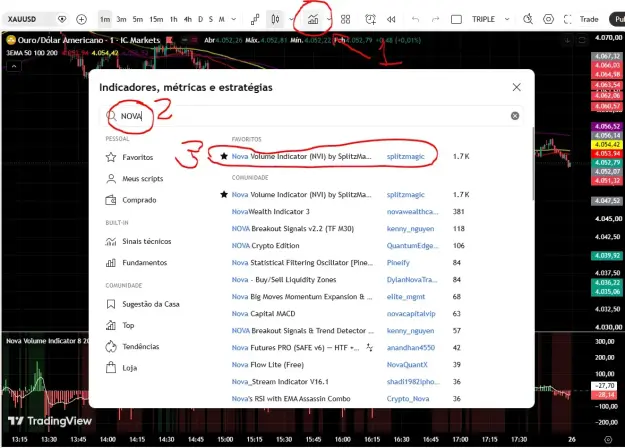Image resolution: width=625 pixels, height=448 pixels.
Task: Open Tendências category
Action: pyautogui.click(x=132, y=346)
